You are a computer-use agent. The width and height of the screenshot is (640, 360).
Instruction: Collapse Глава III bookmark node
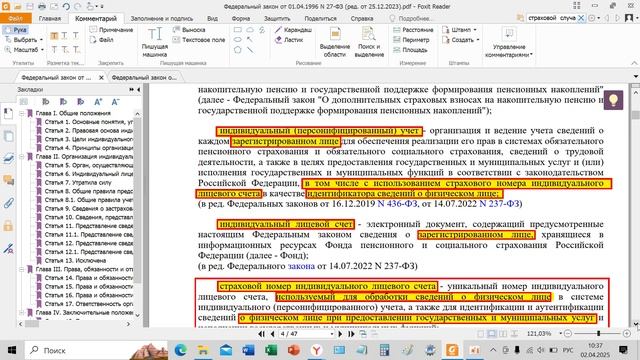click(22, 269)
